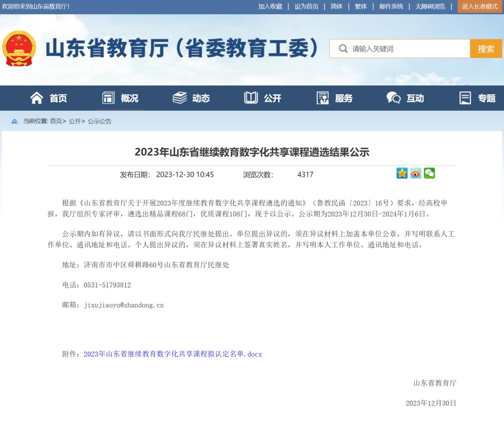Open the 邮件系统 link
The width and height of the screenshot is (504, 425).
[391, 6]
